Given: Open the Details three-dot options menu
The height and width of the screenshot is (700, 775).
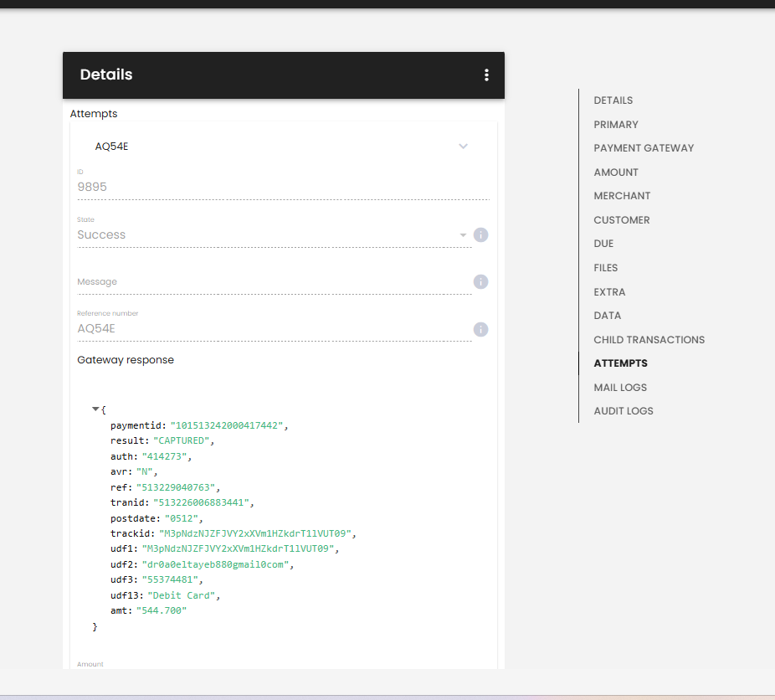Looking at the screenshot, I should click(x=486, y=75).
